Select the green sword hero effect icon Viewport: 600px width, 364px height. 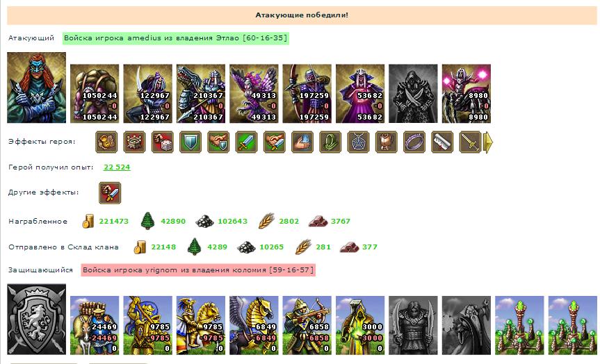coord(246,142)
